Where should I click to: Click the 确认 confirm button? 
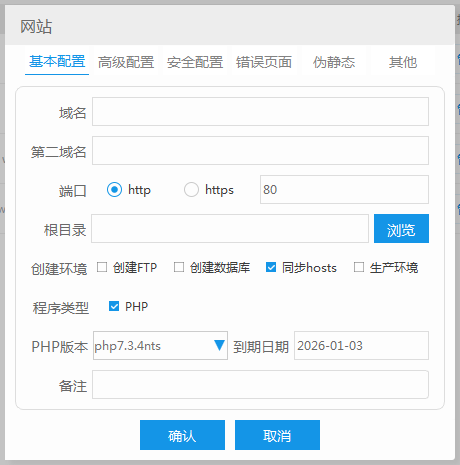pos(182,435)
